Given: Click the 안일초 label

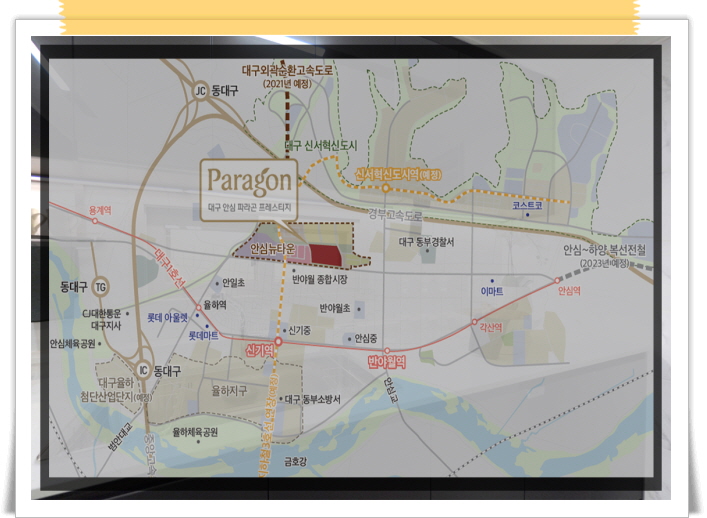Looking at the screenshot, I should pyautogui.click(x=234, y=283).
